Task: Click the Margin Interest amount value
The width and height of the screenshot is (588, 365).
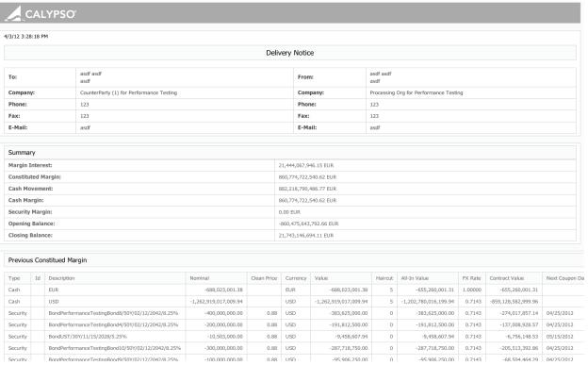Action: coord(306,165)
